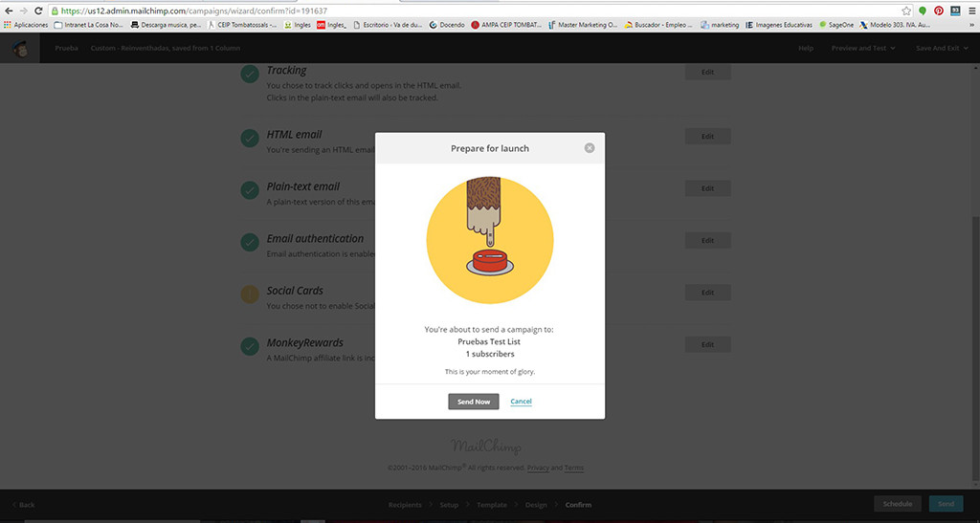Open the SageOne bookmark
Image resolution: width=980 pixels, height=523 pixels.
(x=836, y=25)
